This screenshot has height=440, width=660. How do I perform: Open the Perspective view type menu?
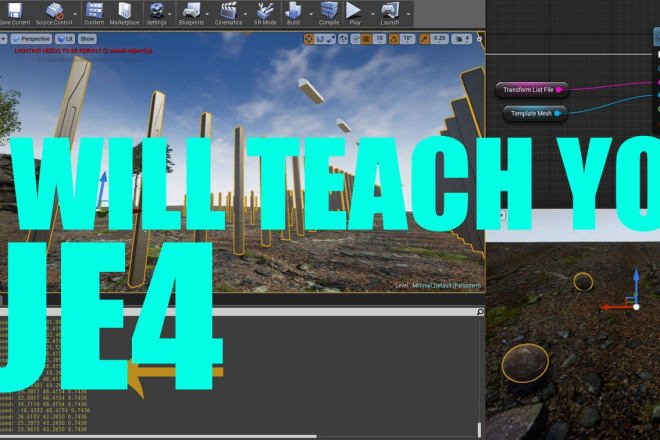[x=31, y=39]
